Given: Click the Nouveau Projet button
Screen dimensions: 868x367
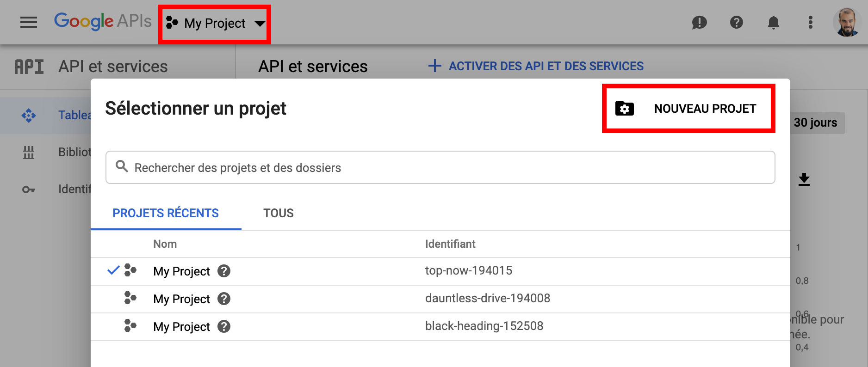Looking at the screenshot, I should point(688,109).
